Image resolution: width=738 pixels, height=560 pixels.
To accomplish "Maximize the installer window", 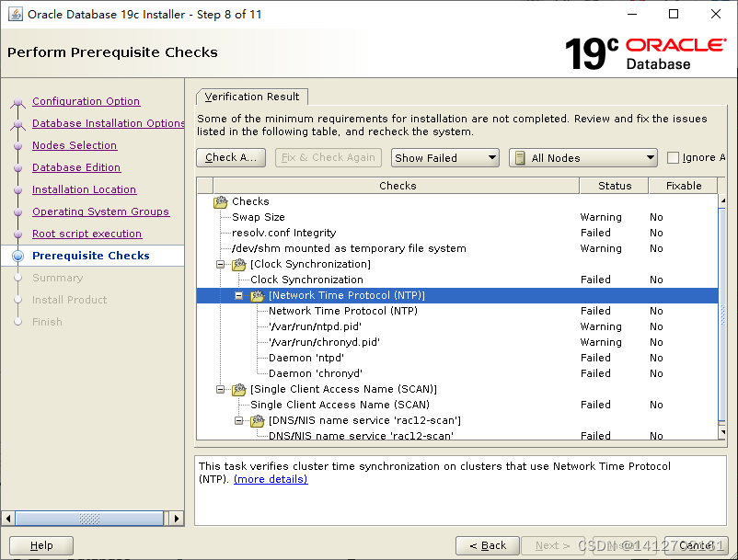I will point(674,14).
